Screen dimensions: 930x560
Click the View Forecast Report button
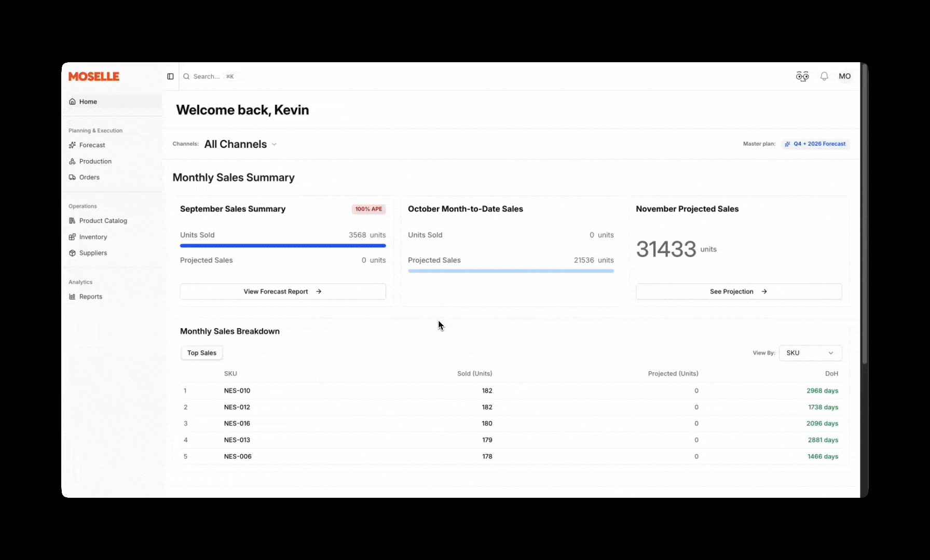point(282,291)
